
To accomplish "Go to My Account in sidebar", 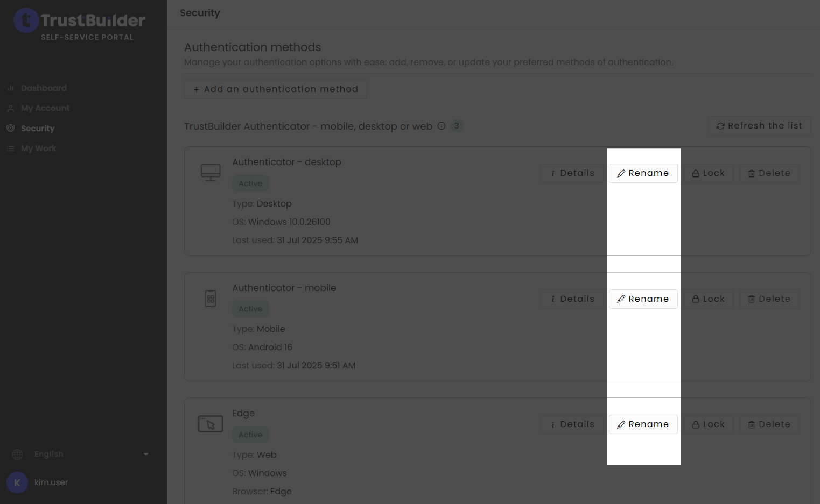I will point(45,108).
